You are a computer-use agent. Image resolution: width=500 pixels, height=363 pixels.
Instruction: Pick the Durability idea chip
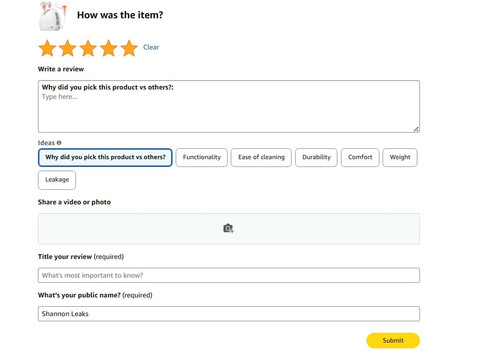[316, 157]
